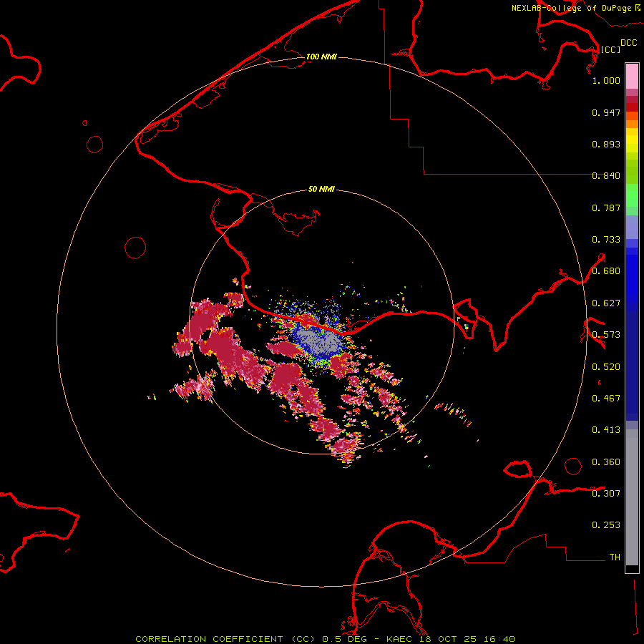
Task: Click the 1.000 value on the color scale
Action: (606, 80)
